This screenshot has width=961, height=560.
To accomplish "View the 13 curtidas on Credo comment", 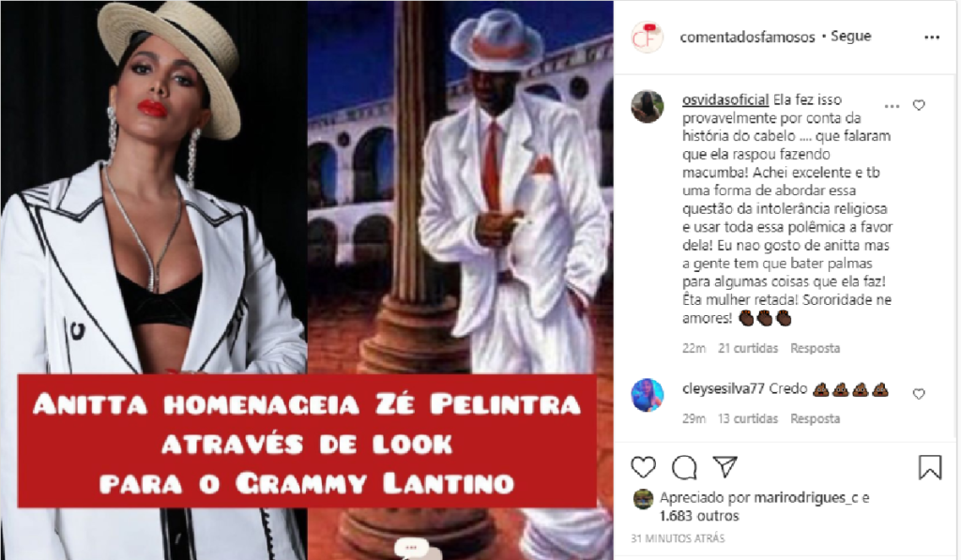I will 748,418.
